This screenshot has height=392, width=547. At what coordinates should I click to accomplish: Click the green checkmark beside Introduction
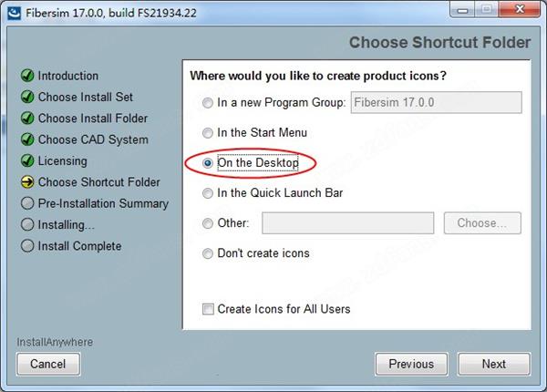[27, 76]
